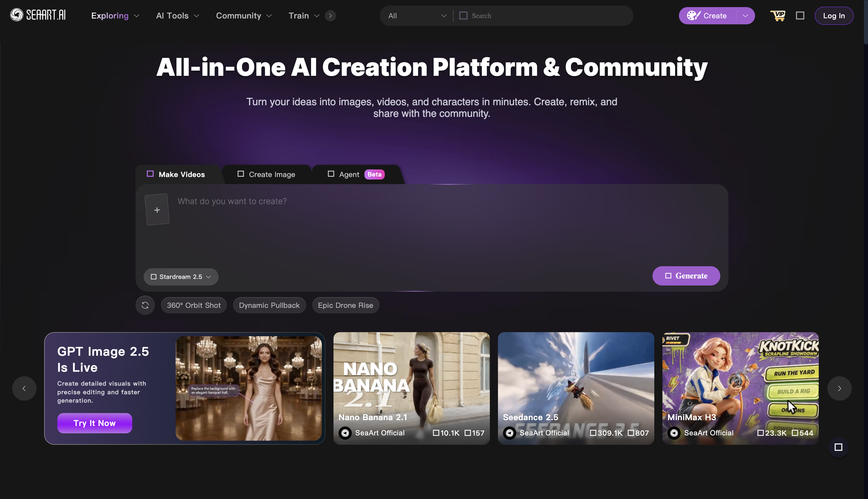The width and height of the screenshot is (868, 499).
Task: Click the SeaArt.AI logo
Action: click(x=38, y=15)
